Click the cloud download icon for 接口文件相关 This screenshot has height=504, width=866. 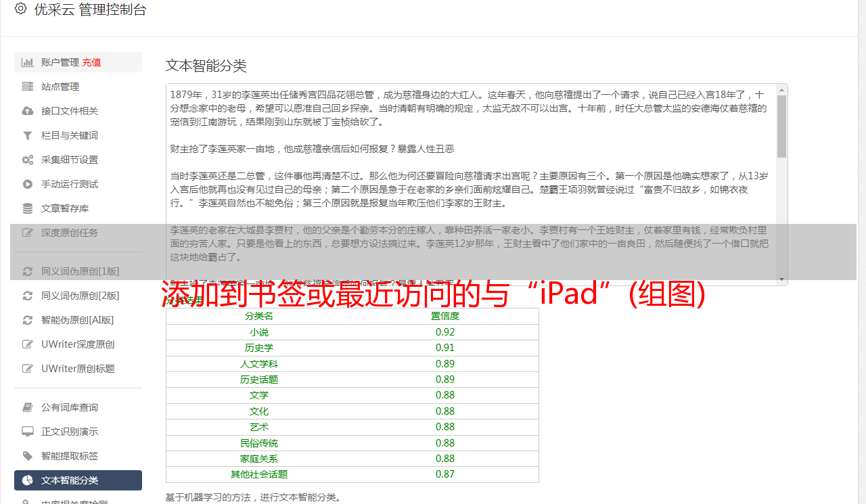[28, 111]
